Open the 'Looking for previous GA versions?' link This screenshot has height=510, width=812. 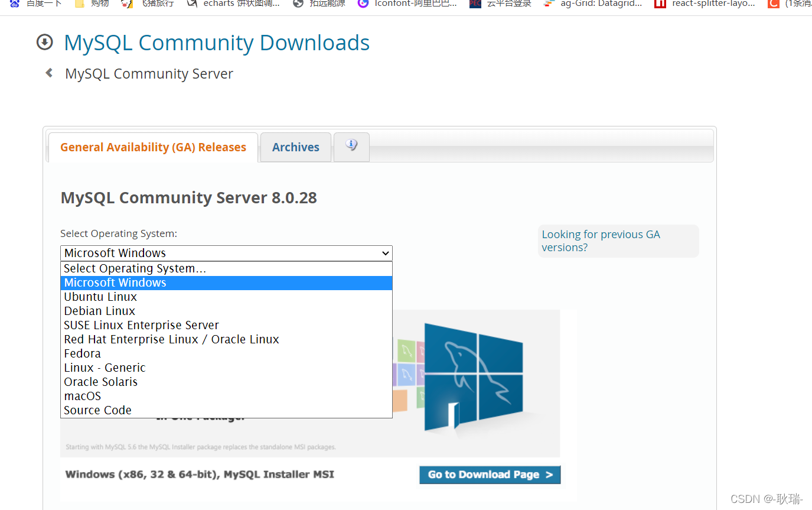tap(601, 241)
